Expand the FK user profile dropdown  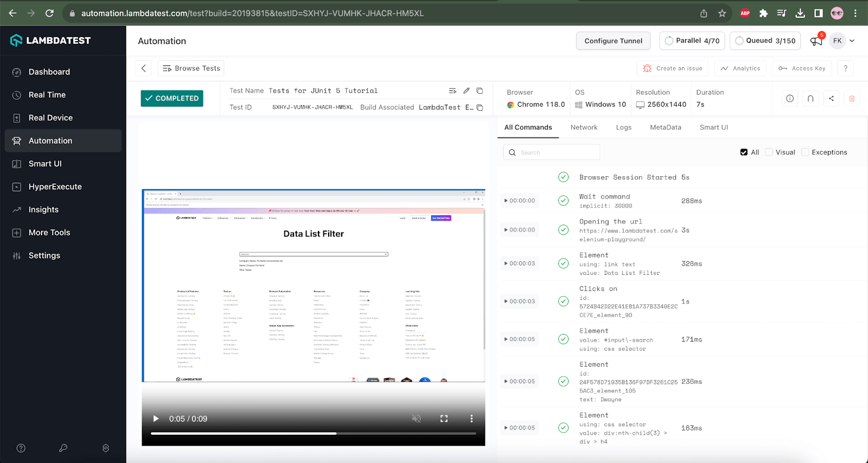pyautogui.click(x=852, y=41)
